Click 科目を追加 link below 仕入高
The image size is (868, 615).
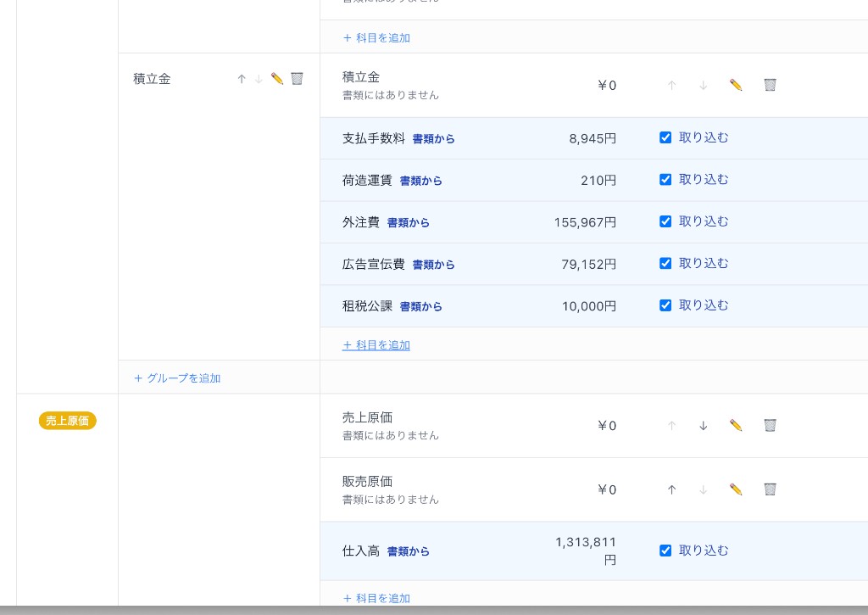pyautogui.click(x=376, y=598)
